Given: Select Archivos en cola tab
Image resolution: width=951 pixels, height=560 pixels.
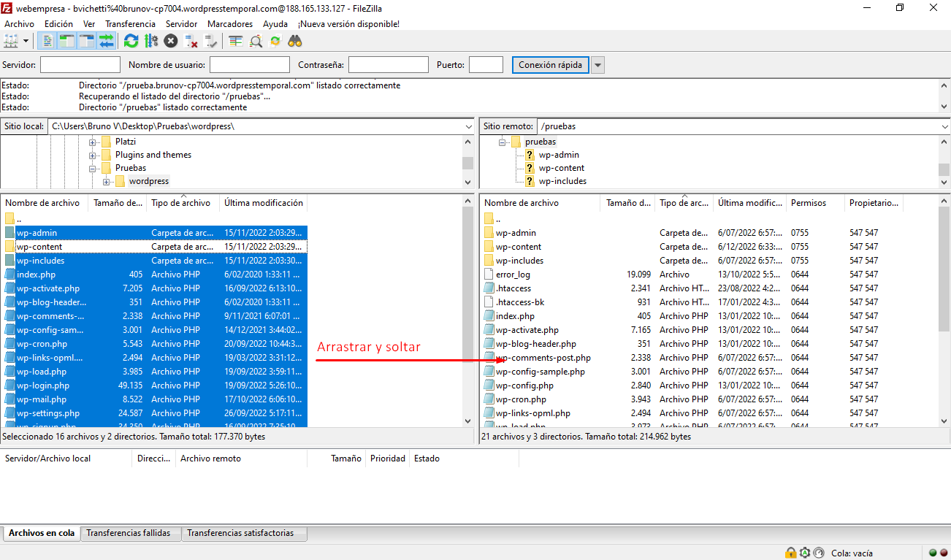Looking at the screenshot, I should pos(42,533).
